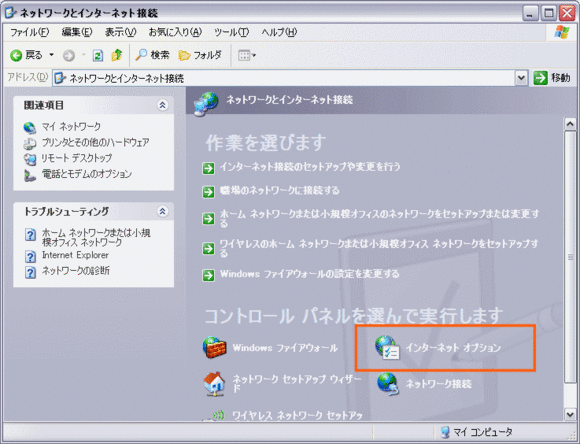Screen dimensions: 580x444
Task: Open the Tools menu
Action: coord(232,32)
